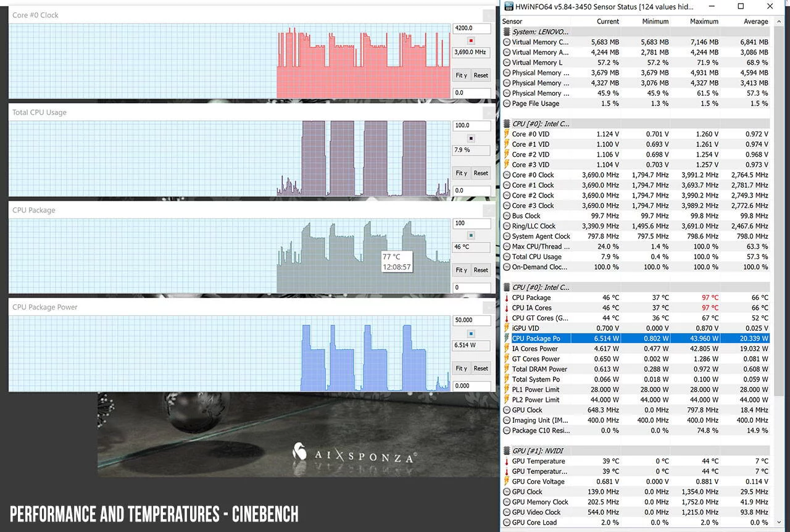This screenshot has width=790, height=532.
Task: Click the 100.0 maximum field in Total CPU Usage graph
Action: point(472,125)
